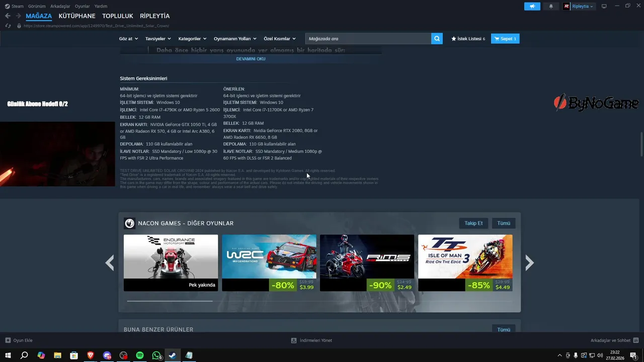This screenshot has height=362, width=644.
Task: Open İndirmeleri Yönet downloads manager
Action: coord(311,340)
